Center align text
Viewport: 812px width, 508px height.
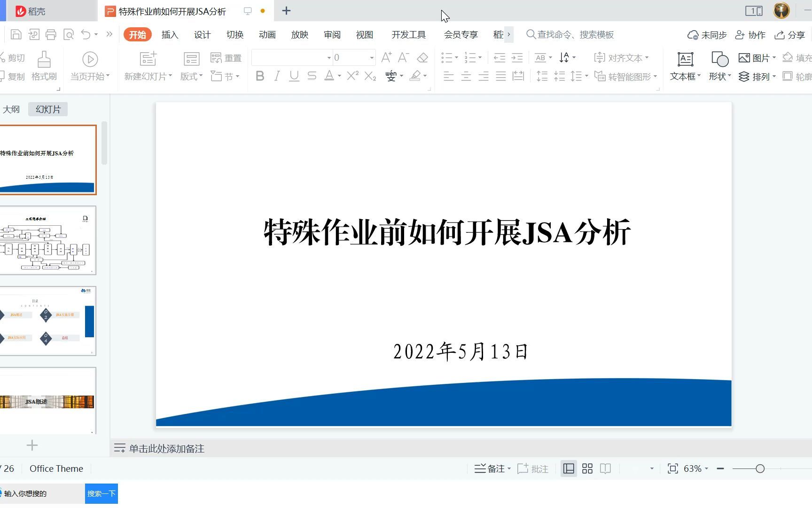point(466,76)
